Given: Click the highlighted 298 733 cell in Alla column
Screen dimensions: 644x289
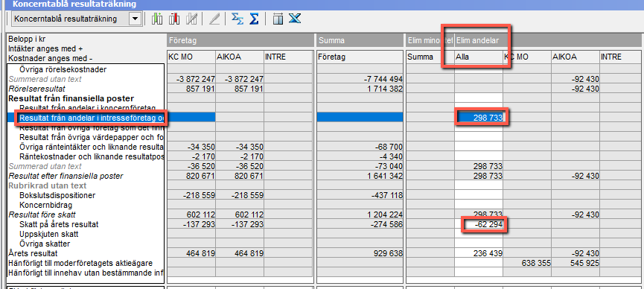Looking at the screenshot, I should click(479, 118).
